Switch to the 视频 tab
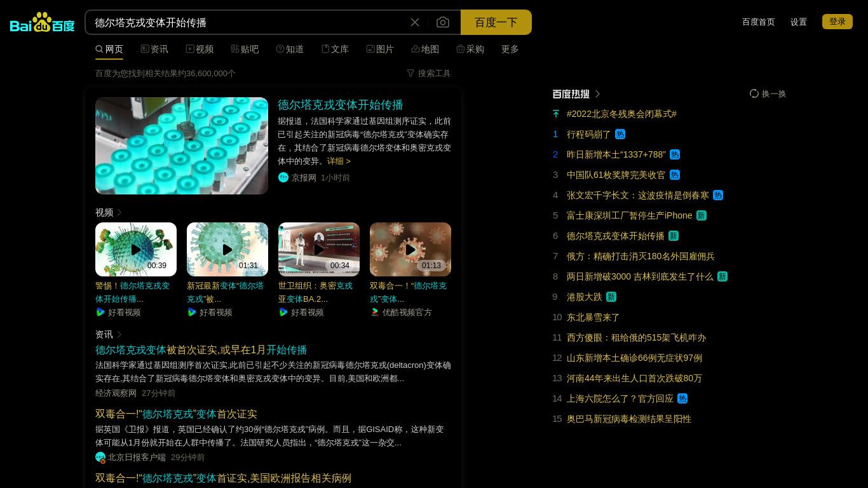This screenshot has width=868, height=488. [200, 49]
